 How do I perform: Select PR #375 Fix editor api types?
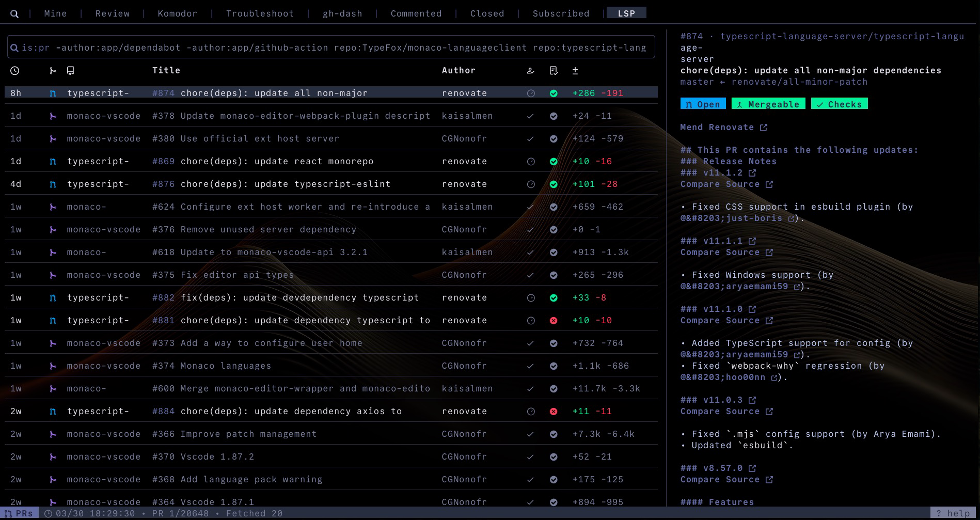click(x=331, y=275)
